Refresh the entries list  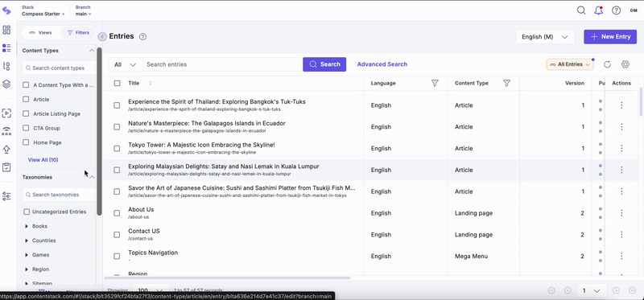(x=608, y=64)
